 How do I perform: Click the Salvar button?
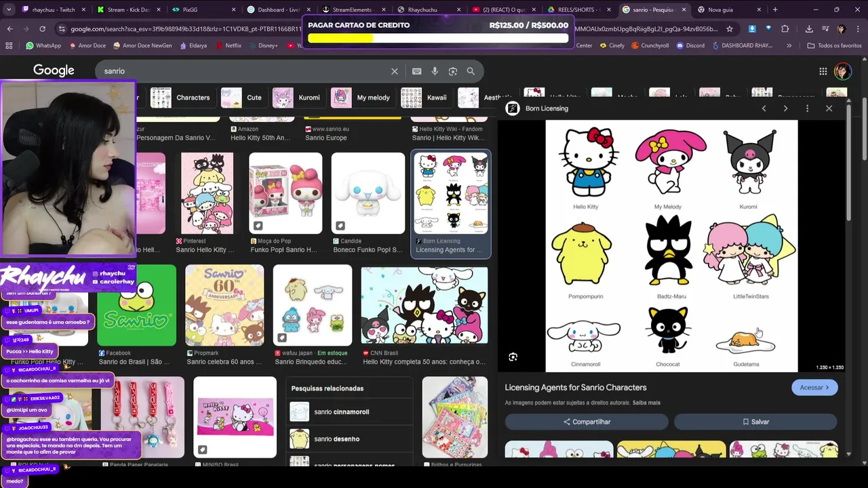[755, 422]
